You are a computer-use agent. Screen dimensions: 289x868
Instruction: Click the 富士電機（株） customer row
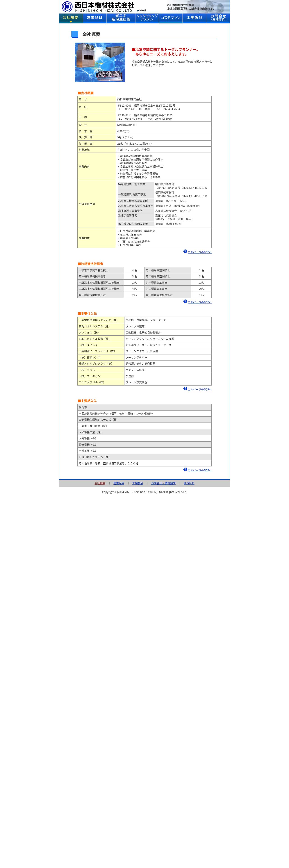[x=144, y=445]
